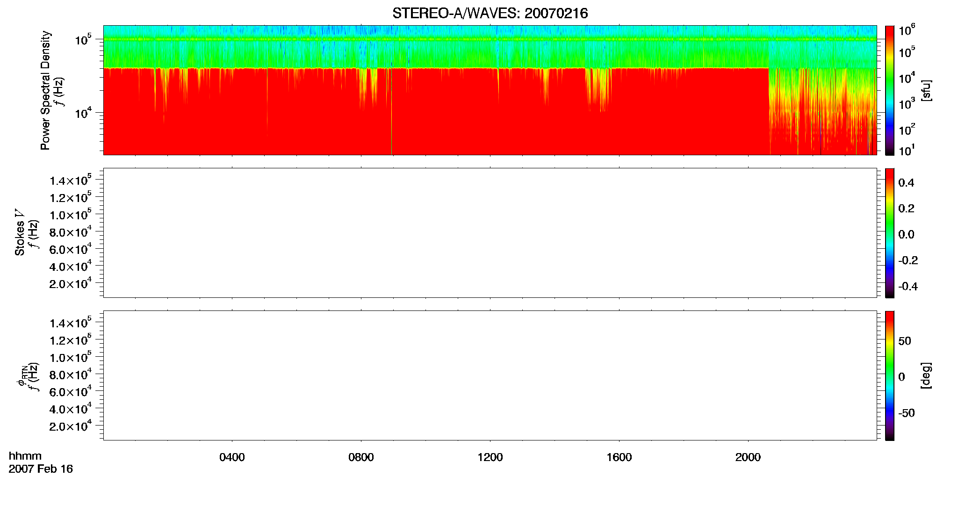Click inside the power spectral density spectrogram
The height and width of the screenshot is (505, 980).
point(490,90)
